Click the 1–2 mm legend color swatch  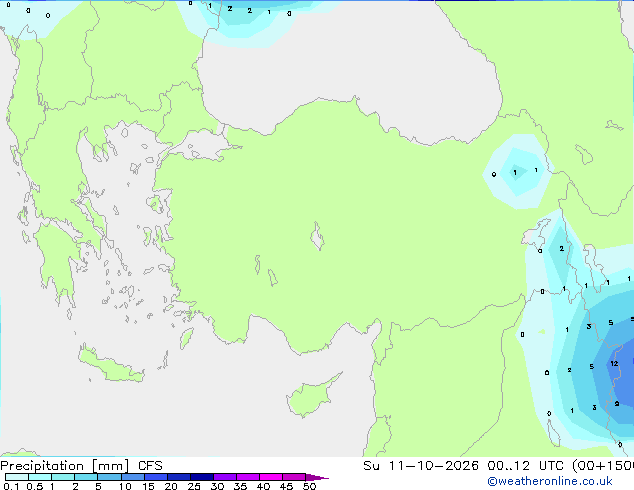63,477
